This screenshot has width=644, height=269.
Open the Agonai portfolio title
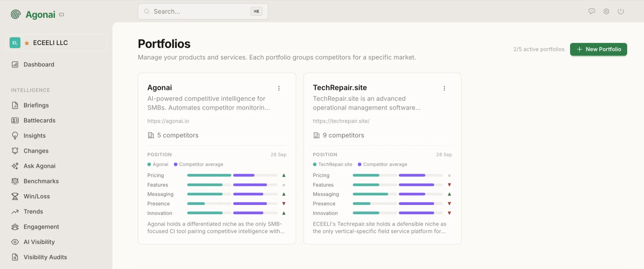pos(160,87)
